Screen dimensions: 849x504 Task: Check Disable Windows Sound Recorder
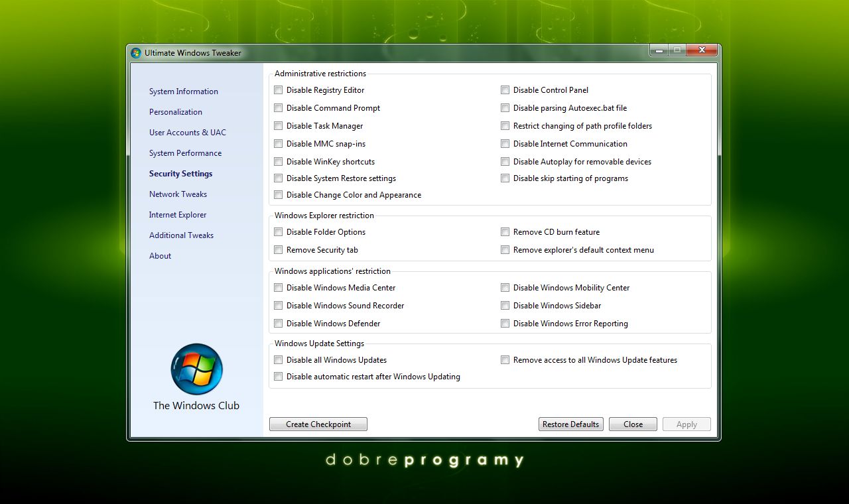click(279, 306)
